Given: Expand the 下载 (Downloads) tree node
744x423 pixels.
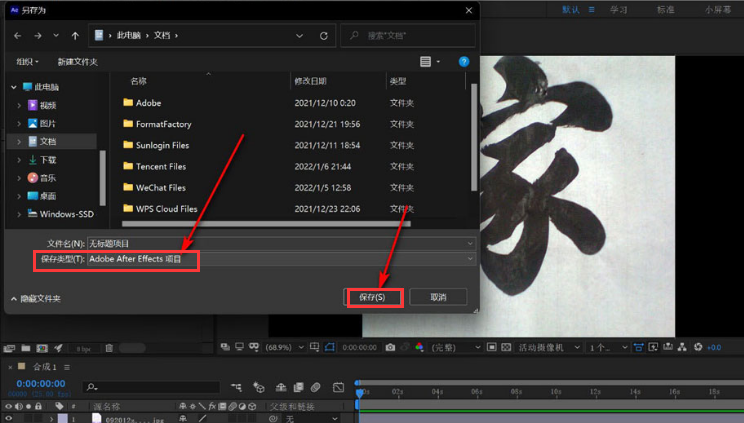Looking at the screenshot, I should [18, 160].
